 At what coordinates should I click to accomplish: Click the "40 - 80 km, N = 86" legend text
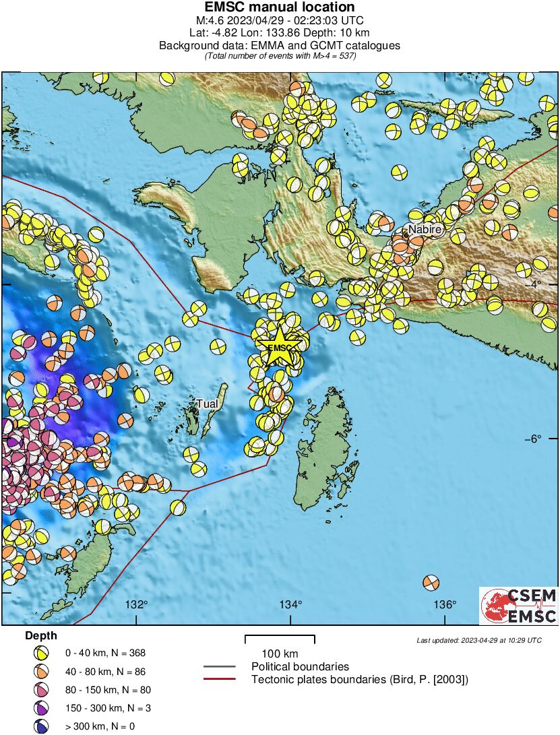point(105,671)
